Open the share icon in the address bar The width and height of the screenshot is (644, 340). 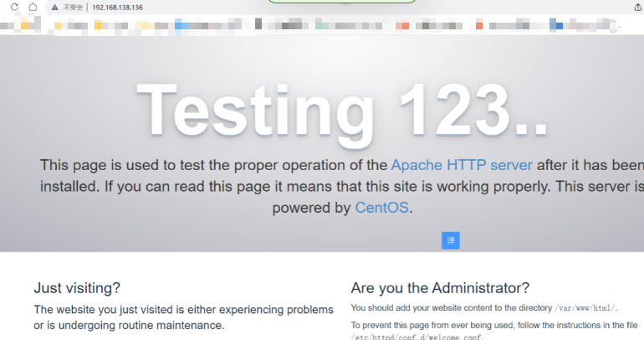pos(638,7)
